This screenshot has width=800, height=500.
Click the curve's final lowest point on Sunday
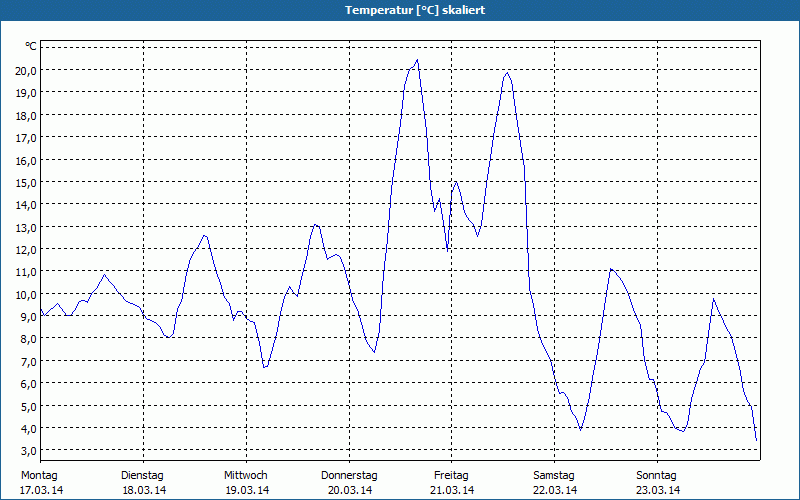[756, 440]
